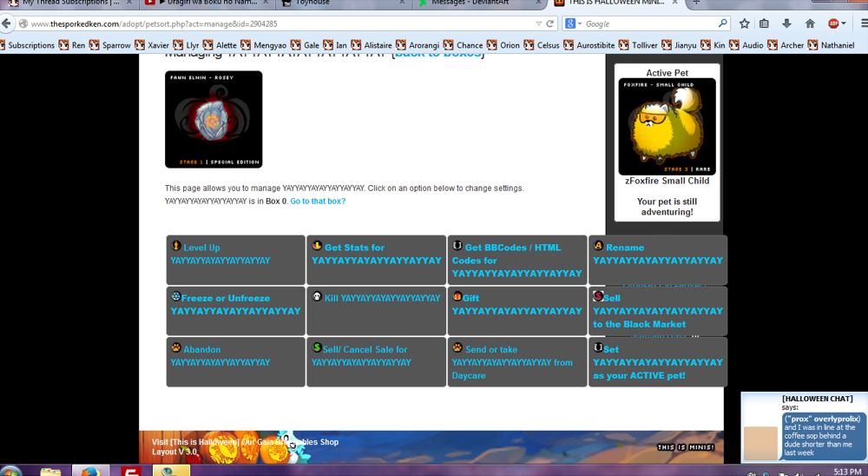Click the Black Market sell icon
This screenshot has height=476, width=868.
(x=598, y=296)
